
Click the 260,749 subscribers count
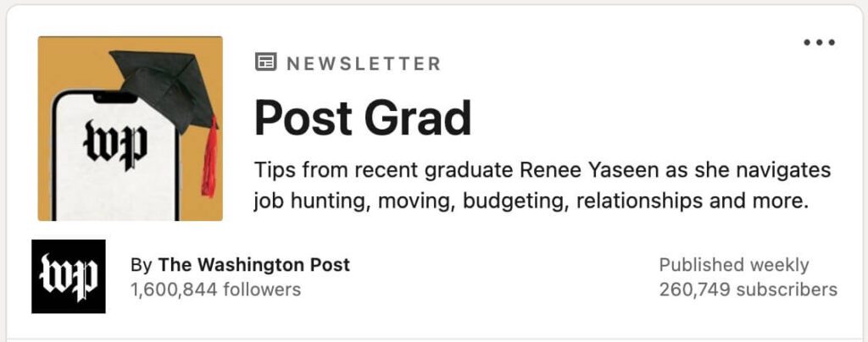pos(748,290)
